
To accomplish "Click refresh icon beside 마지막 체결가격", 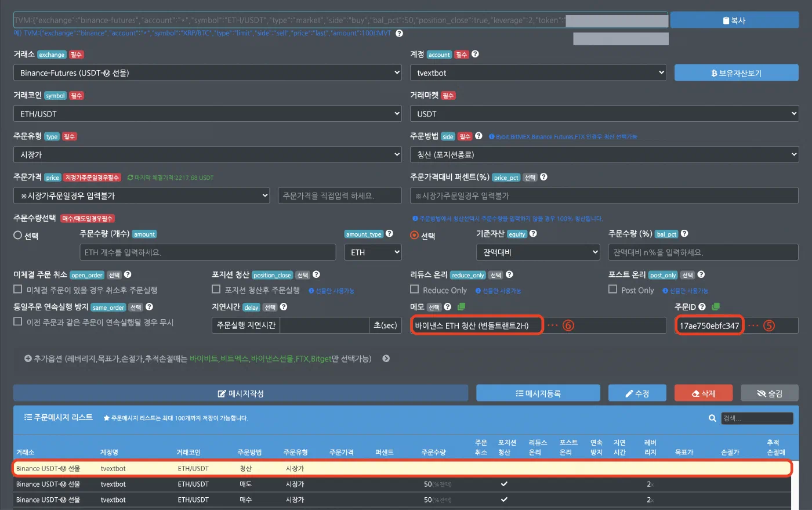I will coord(130,178).
